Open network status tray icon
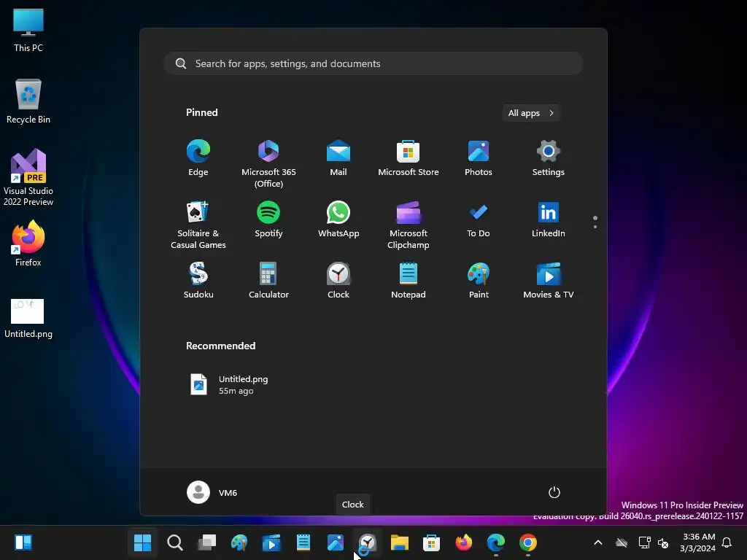 (644, 542)
